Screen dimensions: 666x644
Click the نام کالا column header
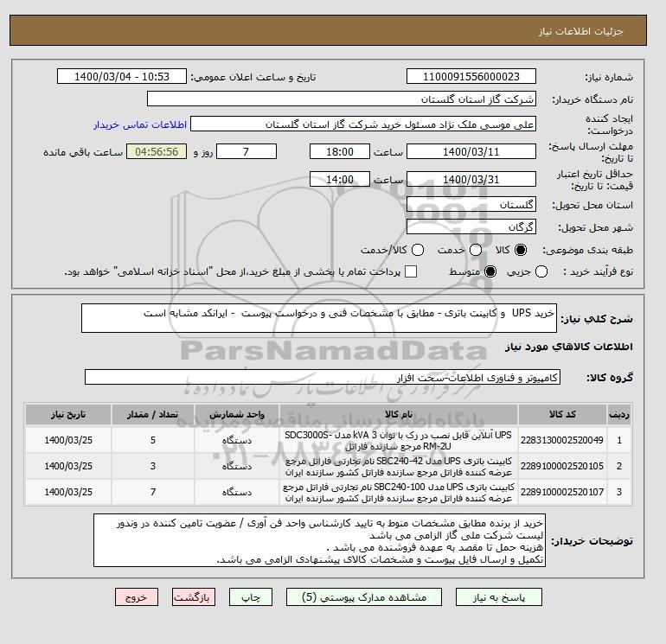pyautogui.click(x=399, y=414)
